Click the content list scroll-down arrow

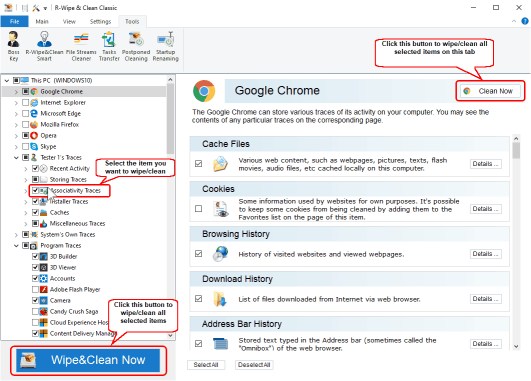(x=516, y=346)
